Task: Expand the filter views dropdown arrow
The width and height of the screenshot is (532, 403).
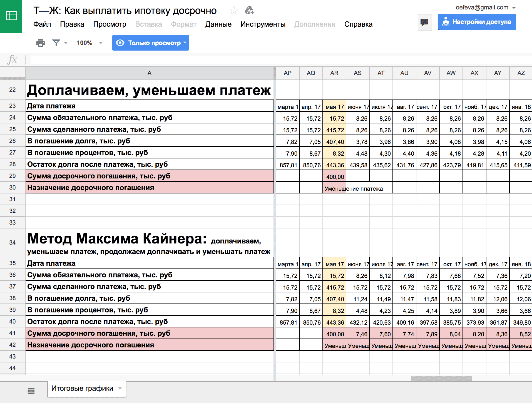Action: [x=66, y=43]
